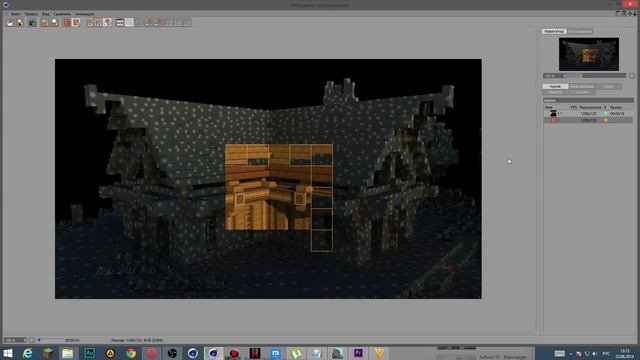Select the История tab
This screenshot has width=640, height=360.
coord(555,87)
